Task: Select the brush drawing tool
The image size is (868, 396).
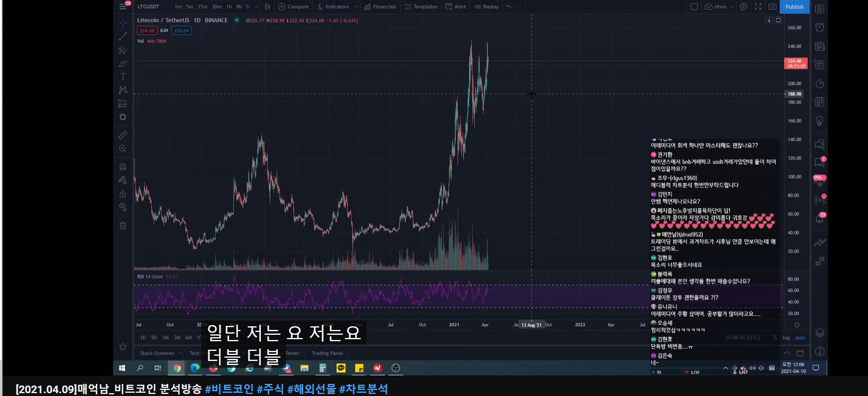Action: (x=123, y=63)
